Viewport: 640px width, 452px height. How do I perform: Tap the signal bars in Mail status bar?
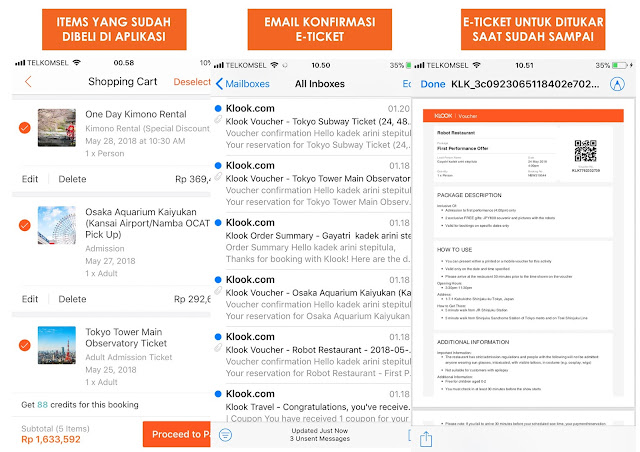coord(218,65)
